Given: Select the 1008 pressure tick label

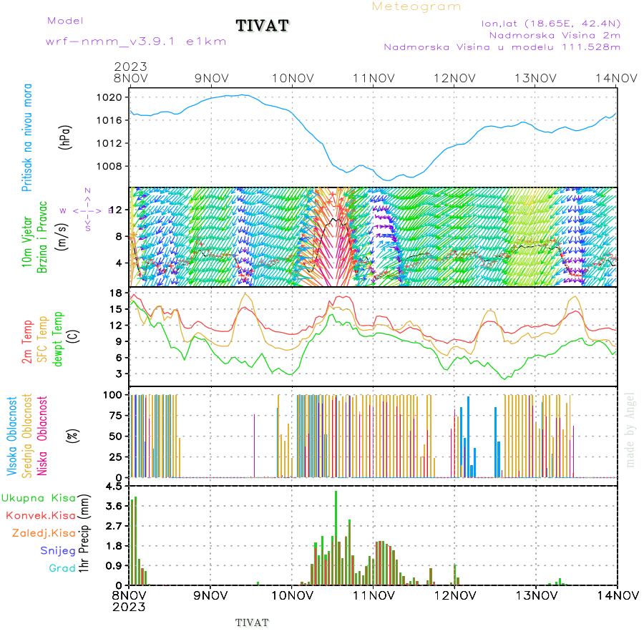Looking at the screenshot, I should coord(109,166).
